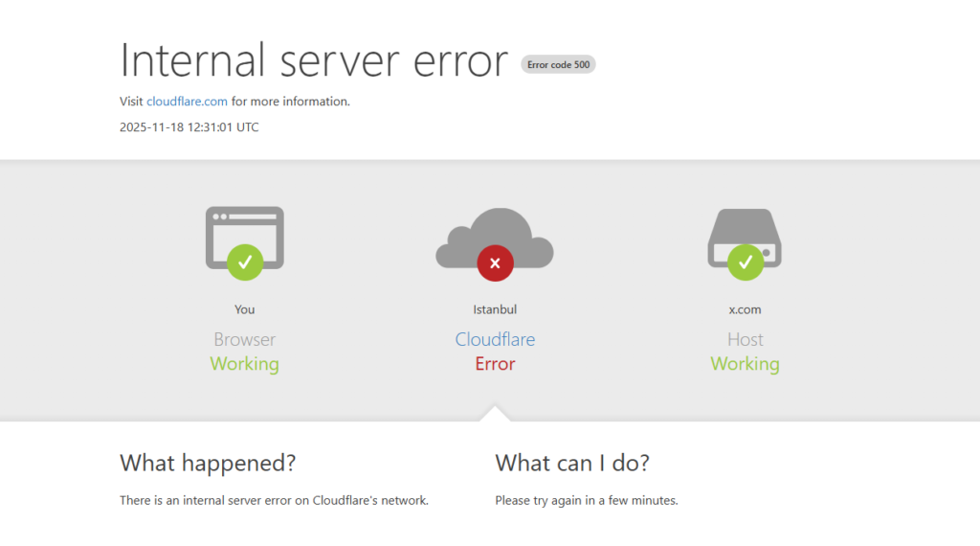Open the blue Cloudflare link under Istanbul
This screenshot has height=546, width=980.
point(495,339)
